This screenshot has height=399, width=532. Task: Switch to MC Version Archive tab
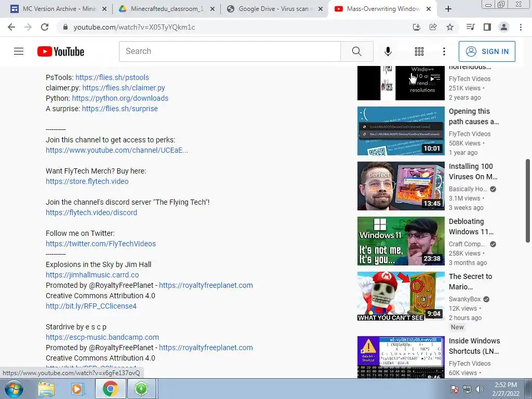[x=58, y=9]
